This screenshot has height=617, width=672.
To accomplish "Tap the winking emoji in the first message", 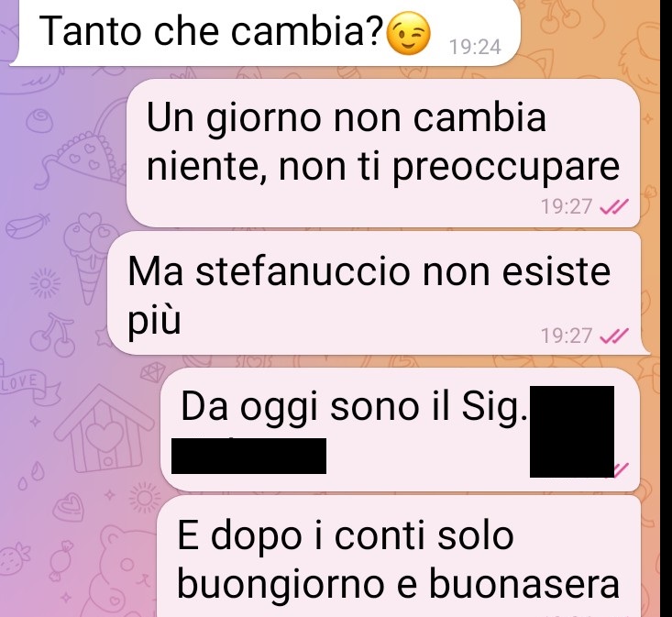I will tap(408, 33).
